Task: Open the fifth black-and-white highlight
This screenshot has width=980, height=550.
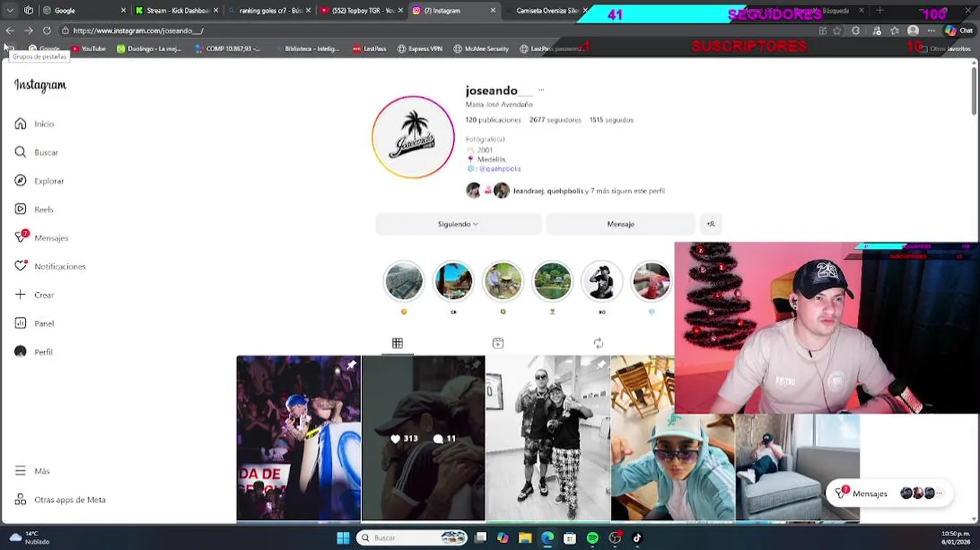Action: [x=602, y=281]
